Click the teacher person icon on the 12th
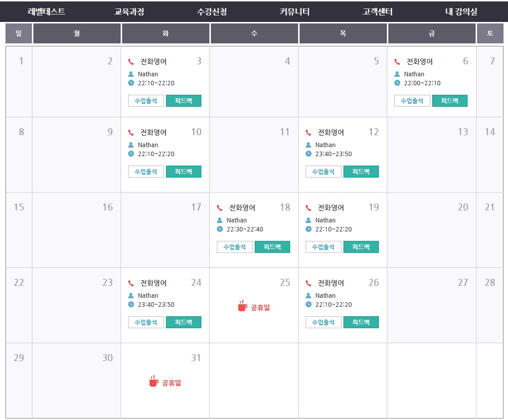508x420 pixels. pyautogui.click(x=309, y=145)
